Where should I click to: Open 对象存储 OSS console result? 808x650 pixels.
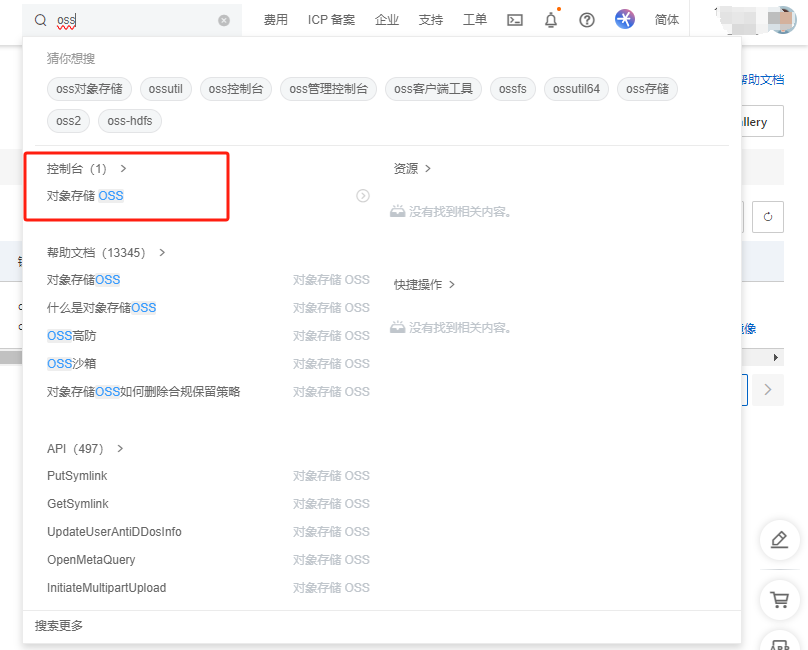(85, 196)
